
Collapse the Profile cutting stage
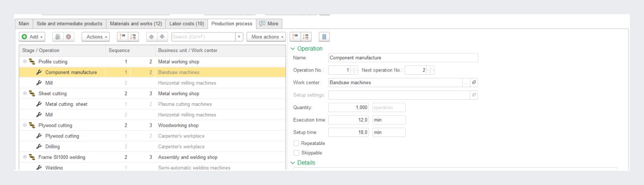click(25, 61)
